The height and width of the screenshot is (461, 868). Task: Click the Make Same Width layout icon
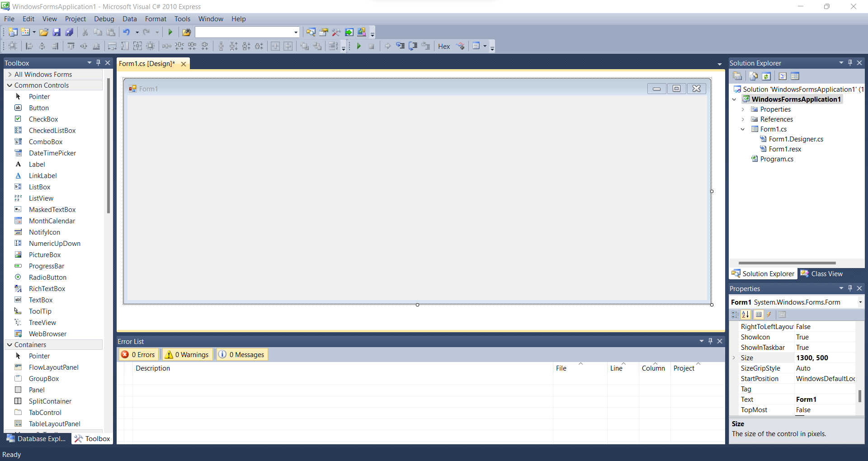112,46
